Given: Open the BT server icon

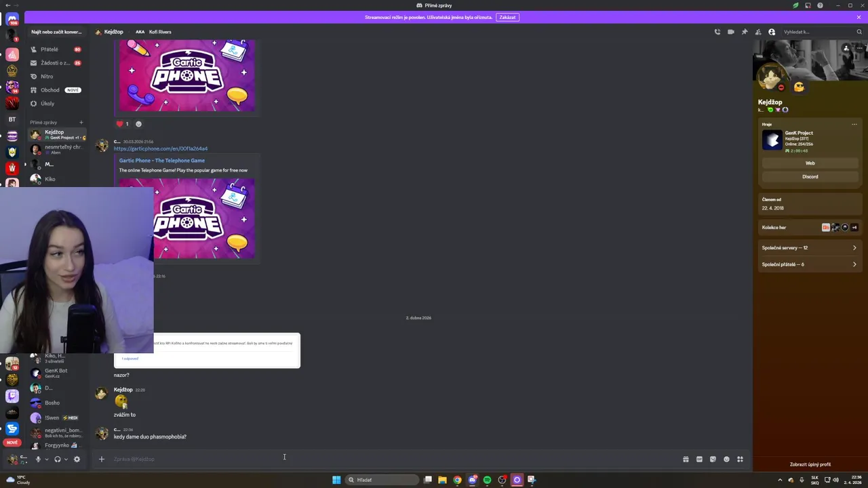Looking at the screenshot, I should click(x=12, y=119).
